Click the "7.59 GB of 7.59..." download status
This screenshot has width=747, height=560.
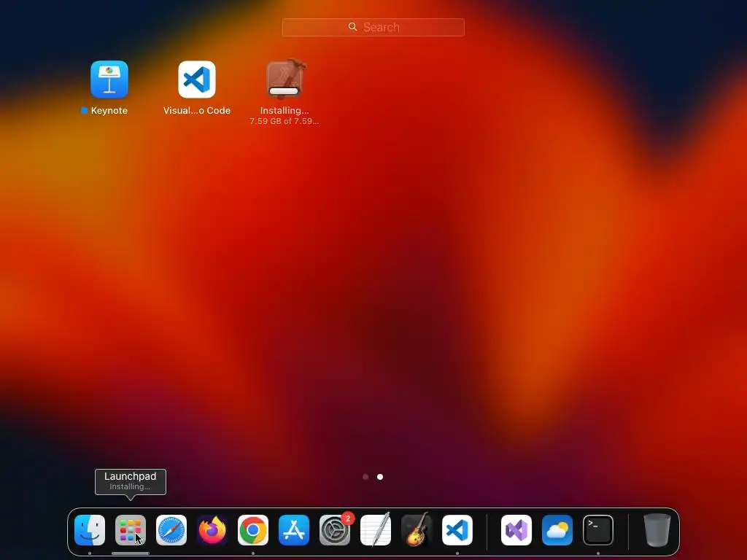285,121
